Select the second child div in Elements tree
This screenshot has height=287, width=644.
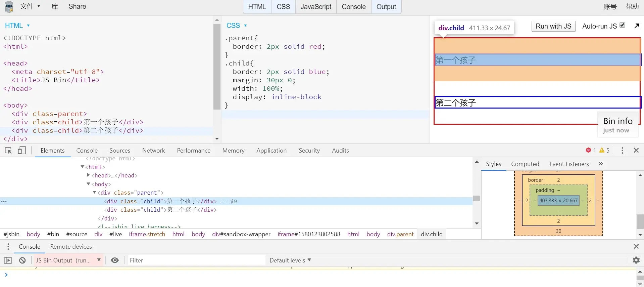160,210
